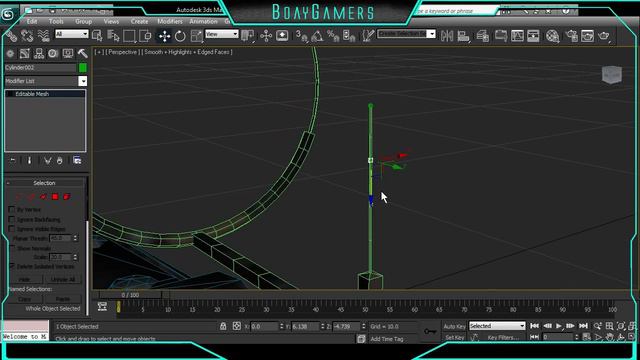Choose Rectangular Selection Region tool

[129, 36]
